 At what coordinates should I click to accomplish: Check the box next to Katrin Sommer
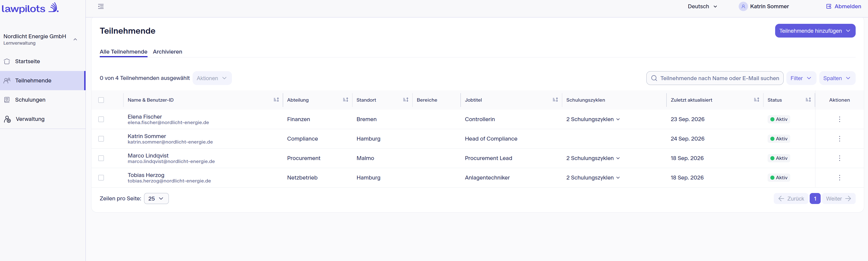pyautogui.click(x=101, y=139)
